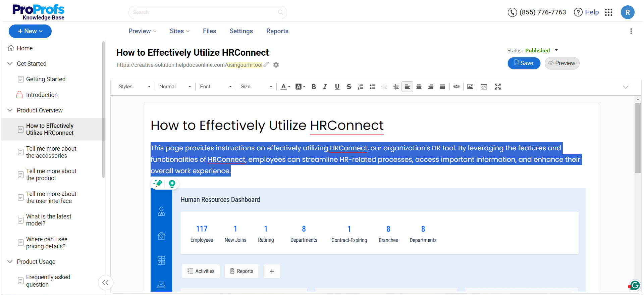
Task: Toggle italic formatting
Action: point(325,87)
